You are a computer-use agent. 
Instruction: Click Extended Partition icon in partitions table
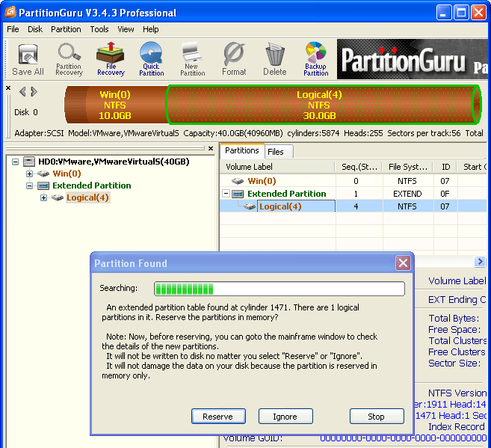coord(238,194)
